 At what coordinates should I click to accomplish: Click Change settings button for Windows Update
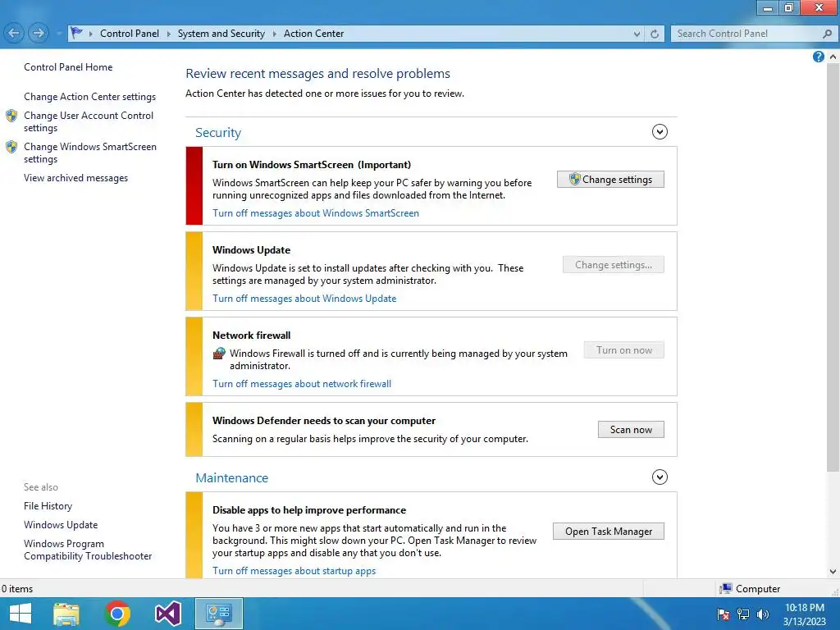point(614,265)
